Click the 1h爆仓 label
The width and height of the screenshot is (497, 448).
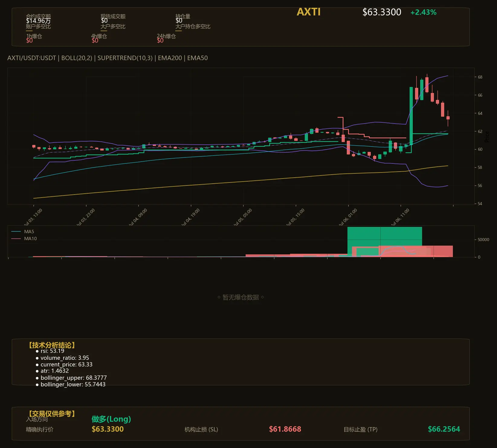pyautogui.click(x=34, y=36)
